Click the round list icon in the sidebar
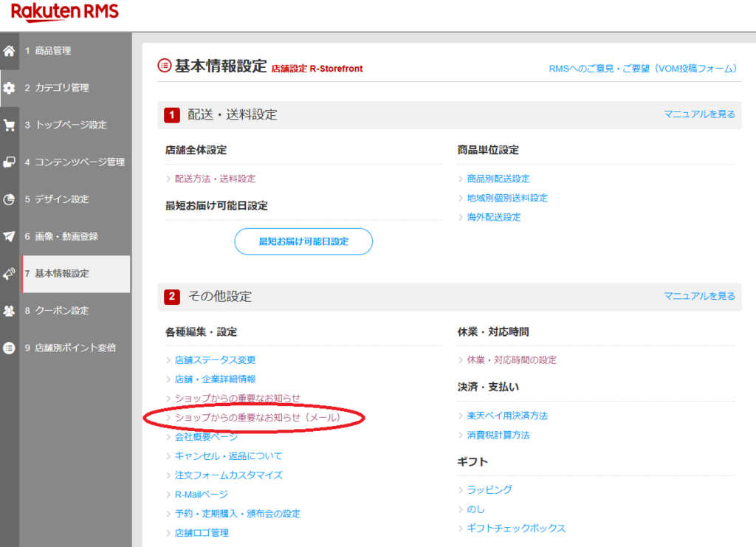Screen dimensions: 756x547 [9, 348]
